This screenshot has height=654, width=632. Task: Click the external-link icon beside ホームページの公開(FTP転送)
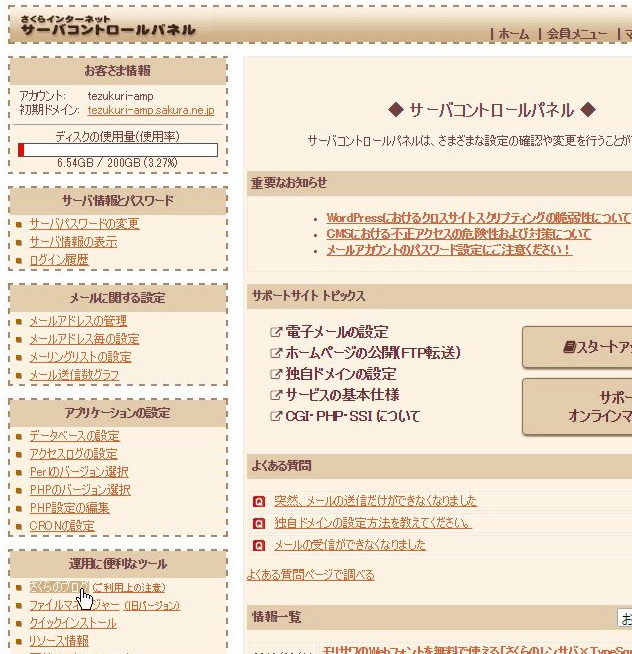[277, 354]
